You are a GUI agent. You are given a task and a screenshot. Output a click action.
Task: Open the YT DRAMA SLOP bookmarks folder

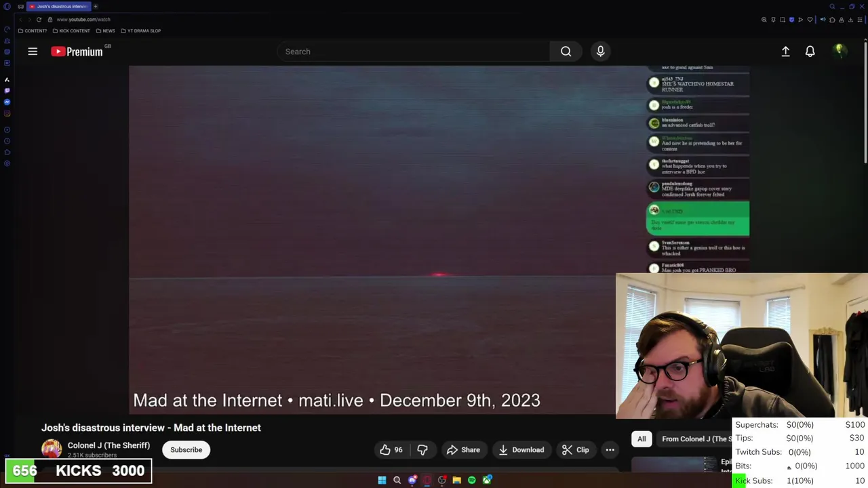140,30
